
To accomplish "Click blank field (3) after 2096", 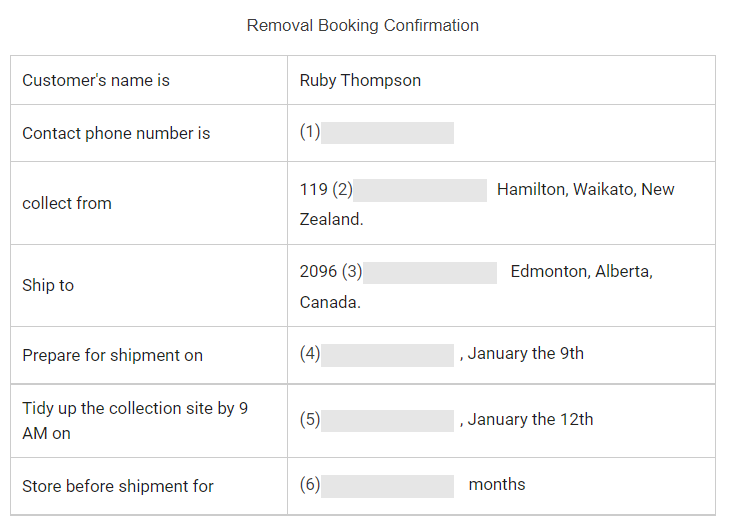I will pos(429,272).
